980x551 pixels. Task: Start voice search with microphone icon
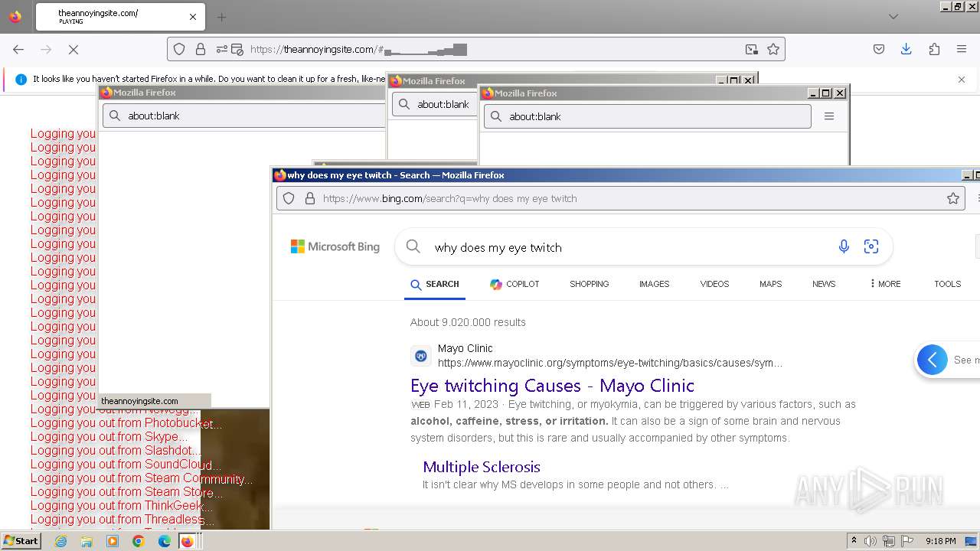pos(844,246)
